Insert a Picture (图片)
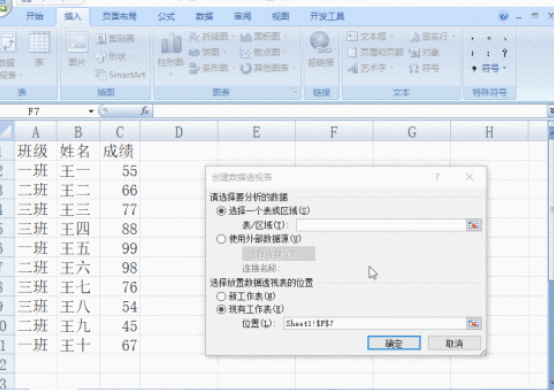Screen dimensions: 554x390 click(x=77, y=49)
